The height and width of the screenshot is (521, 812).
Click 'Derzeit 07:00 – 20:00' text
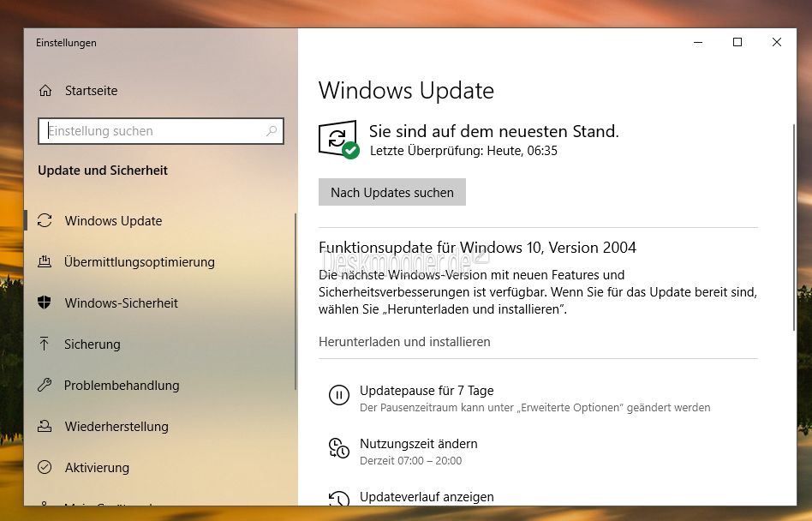coord(410,460)
